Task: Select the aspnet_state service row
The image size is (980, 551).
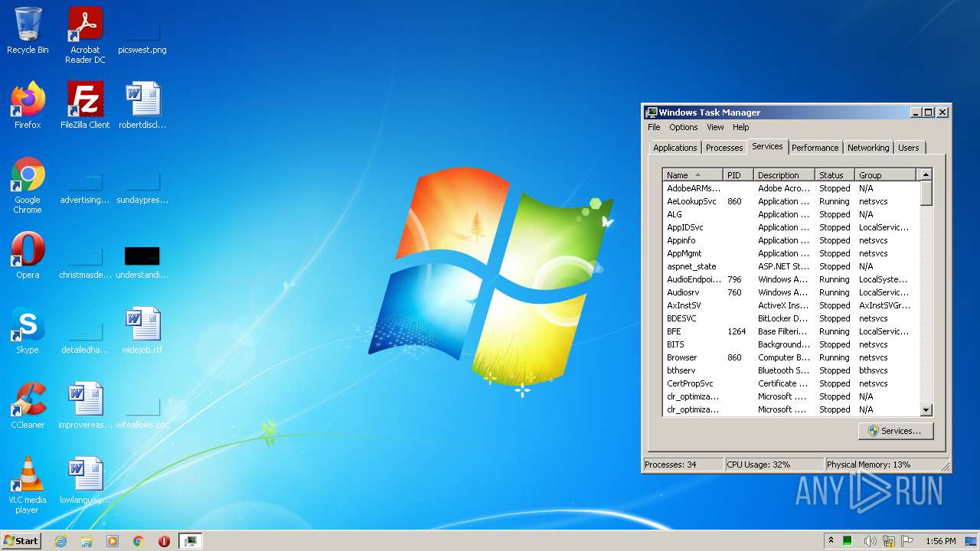Action: pos(791,266)
